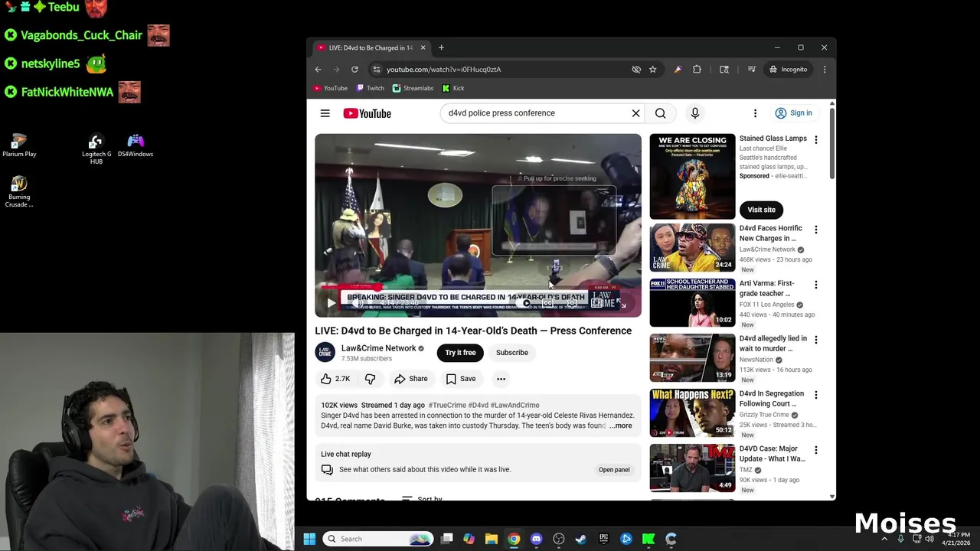The height and width of the screenshot is (551, 980).
Task: Open options for Arti Varma video
Action: pos(815,285)
